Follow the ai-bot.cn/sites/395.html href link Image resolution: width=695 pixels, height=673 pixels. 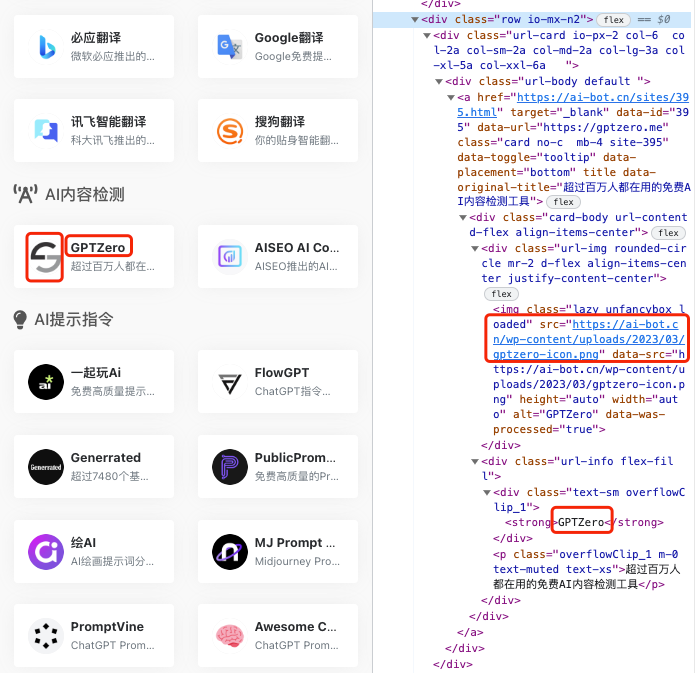(x=573, y=105)
